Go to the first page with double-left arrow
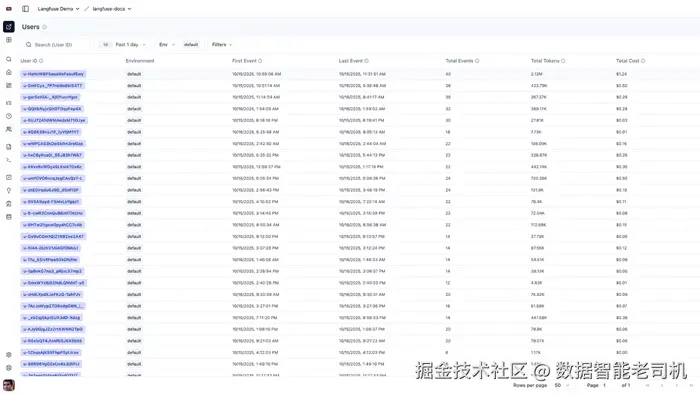 (x=647, y=385)
